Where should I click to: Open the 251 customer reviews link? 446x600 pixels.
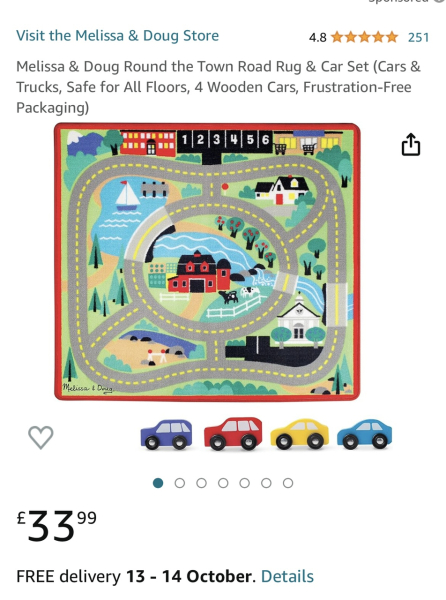tap(418, 38)
